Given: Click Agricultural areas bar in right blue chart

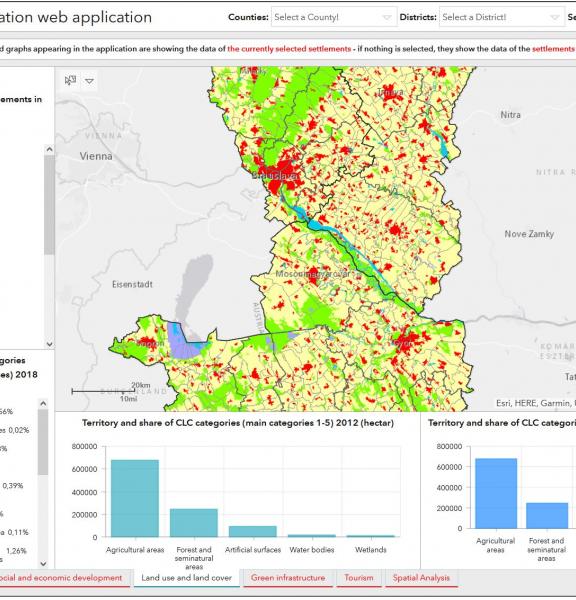Looking at the screenshot, I should [496, 493].
